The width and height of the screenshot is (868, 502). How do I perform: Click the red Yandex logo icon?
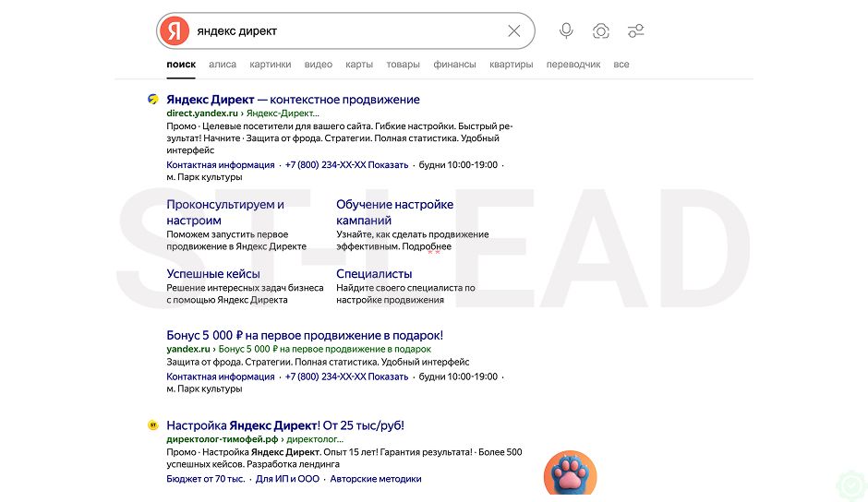pos(175,31)
